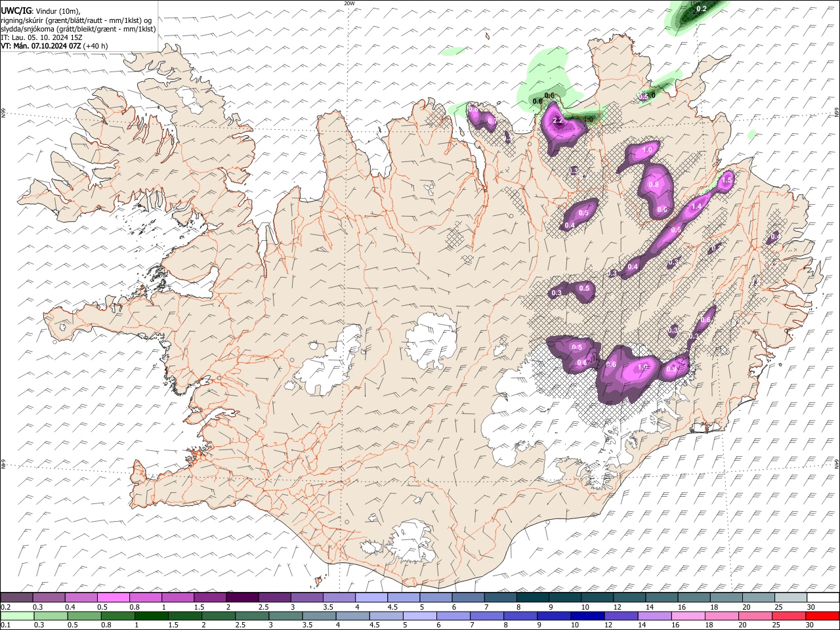Click the 'slydda/snjókoma' legend description line
The width and height of the screenshot is (840, 630).
click(x=78, y=30)
